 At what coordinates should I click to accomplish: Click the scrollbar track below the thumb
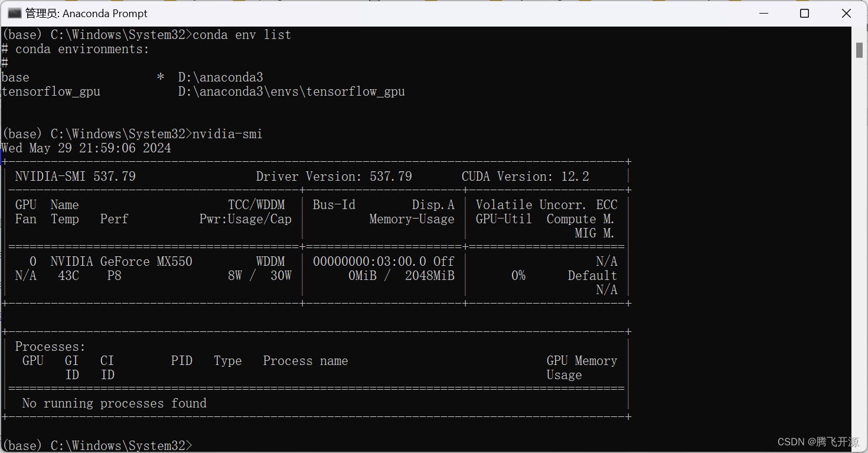pos(860,236)
